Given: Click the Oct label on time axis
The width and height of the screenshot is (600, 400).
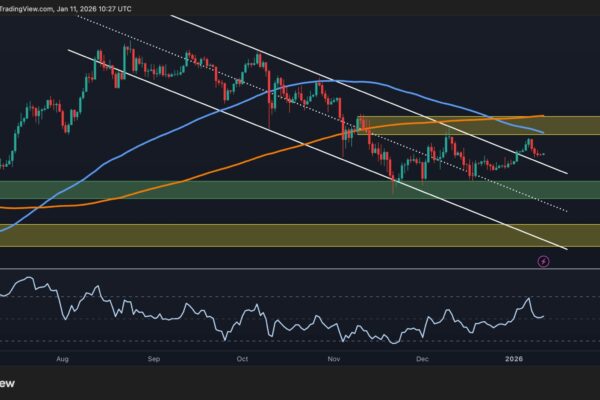Looking at the screenshot, I should [241, 357].
